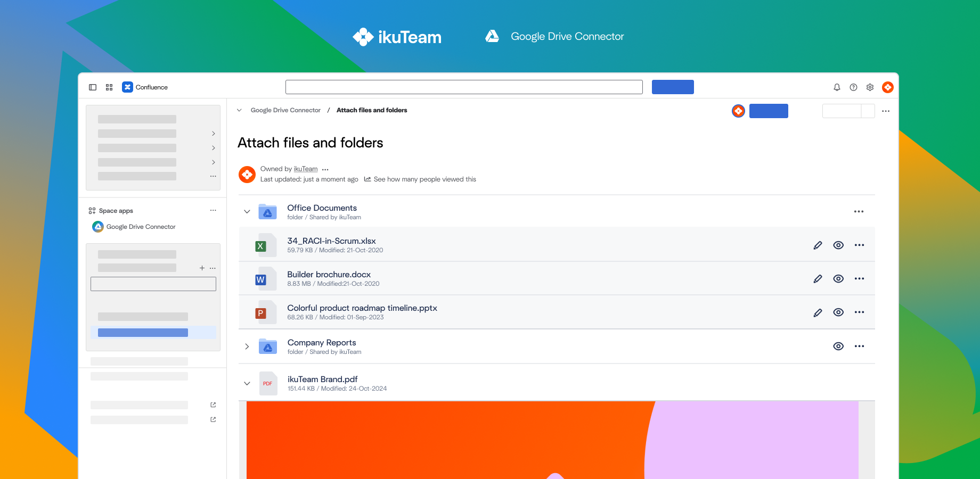Click the help question mark icon
Viewport: 980px width, 479px height.
pyautogui.click(x=853, y=87)
